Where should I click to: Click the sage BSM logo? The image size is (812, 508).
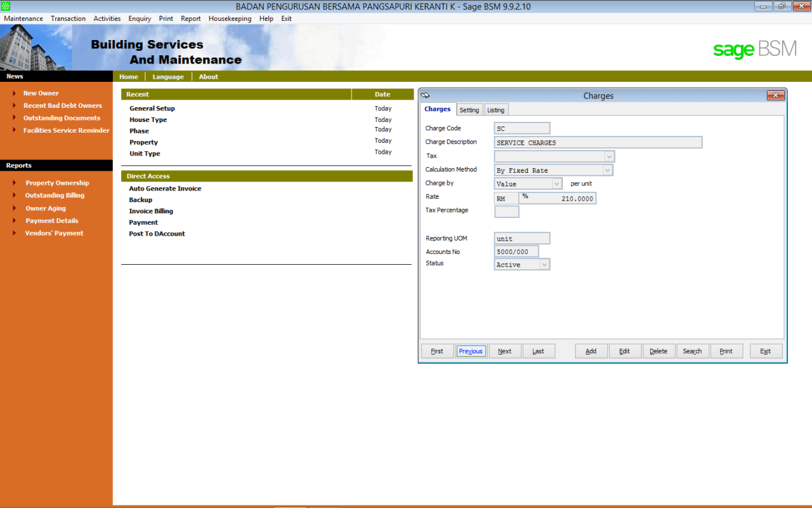(x=754, y=48)
